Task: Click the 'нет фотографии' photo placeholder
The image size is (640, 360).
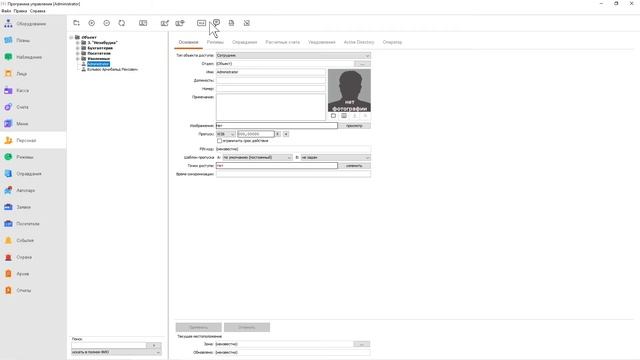Action: tap(349, 90)
